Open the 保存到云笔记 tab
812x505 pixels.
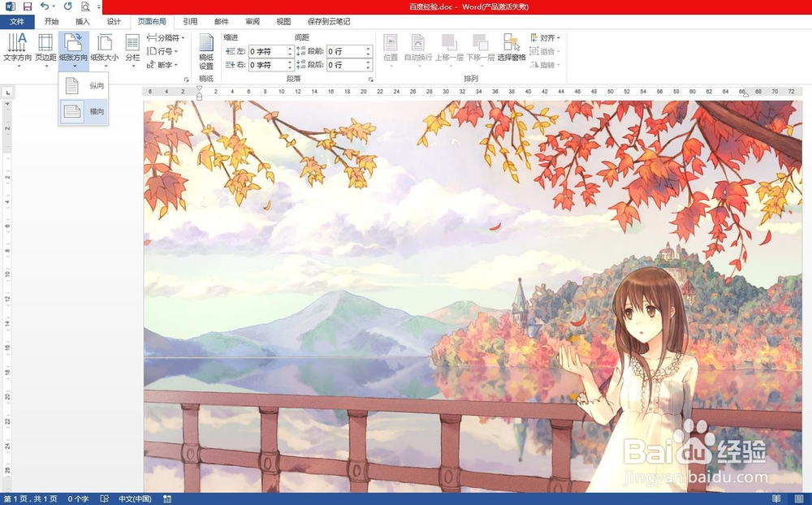[328, 22]
